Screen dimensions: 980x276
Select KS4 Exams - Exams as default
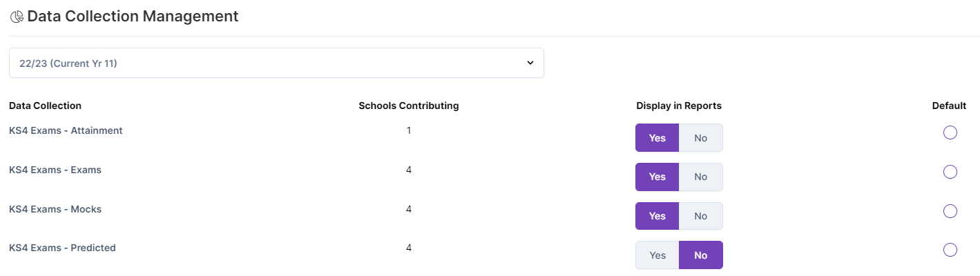(950, 171)
